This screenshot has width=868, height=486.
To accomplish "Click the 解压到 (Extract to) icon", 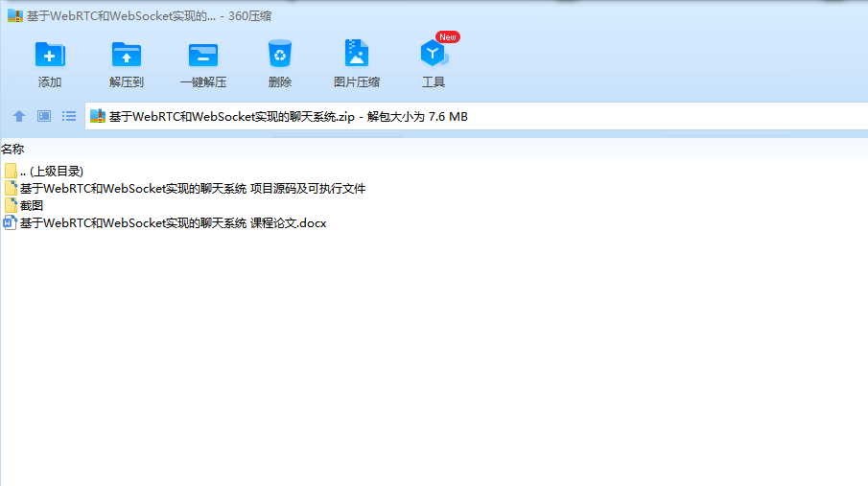I will (127, 55).
